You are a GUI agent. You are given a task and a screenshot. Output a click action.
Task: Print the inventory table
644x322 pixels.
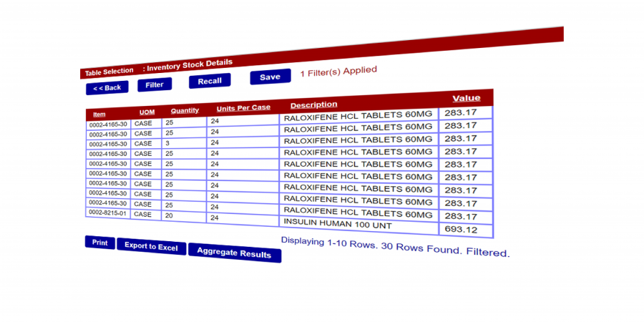[99, 243]
